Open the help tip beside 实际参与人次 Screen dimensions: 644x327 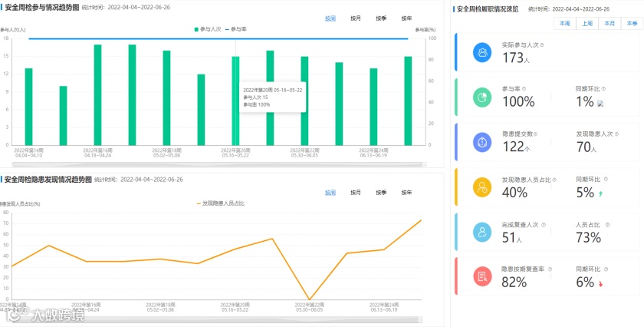tap(542, 45)
